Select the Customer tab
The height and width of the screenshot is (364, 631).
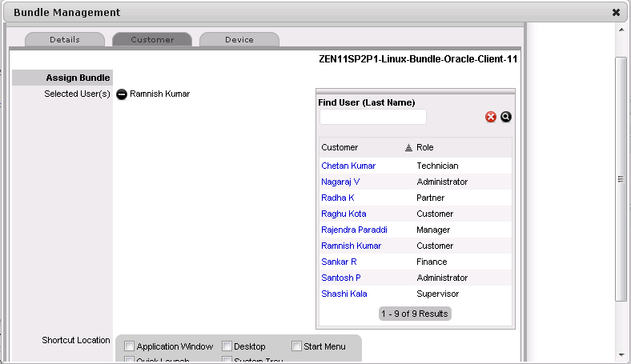152,39
